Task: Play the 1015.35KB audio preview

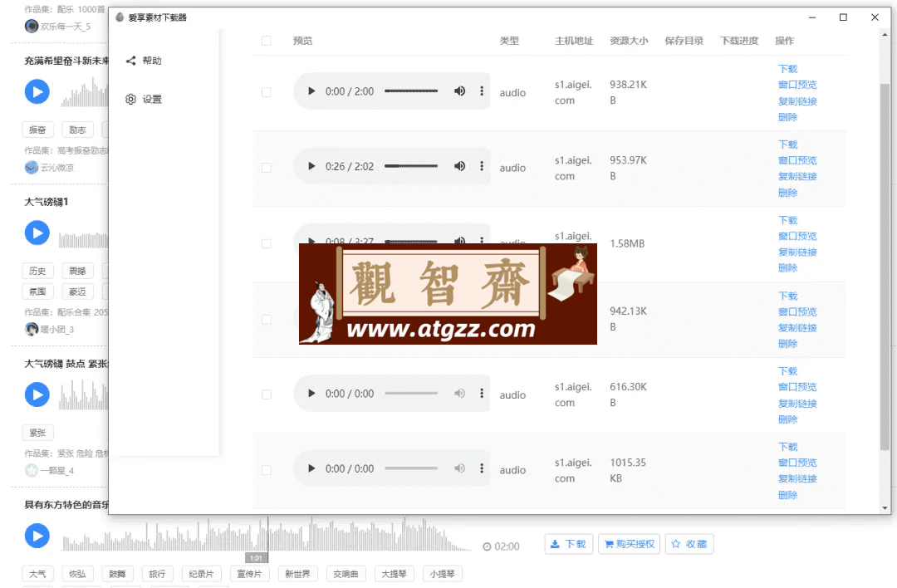Action: pyautogui.click(x=311, y=468)
